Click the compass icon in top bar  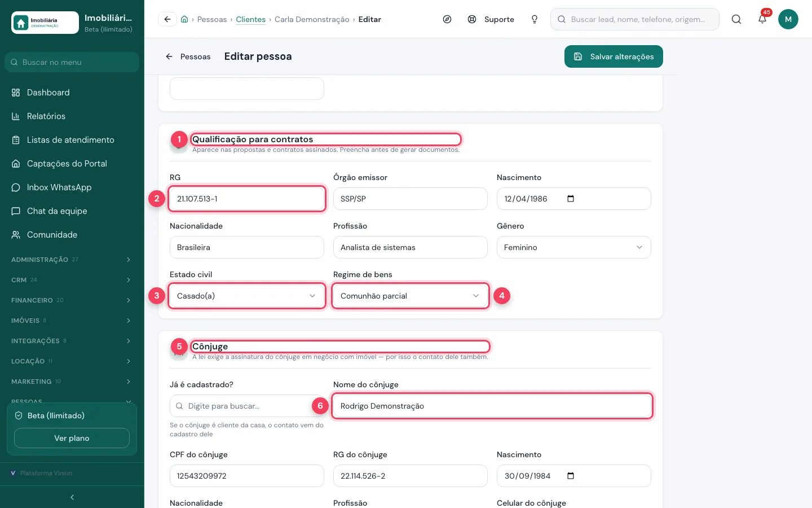[447, 19]
